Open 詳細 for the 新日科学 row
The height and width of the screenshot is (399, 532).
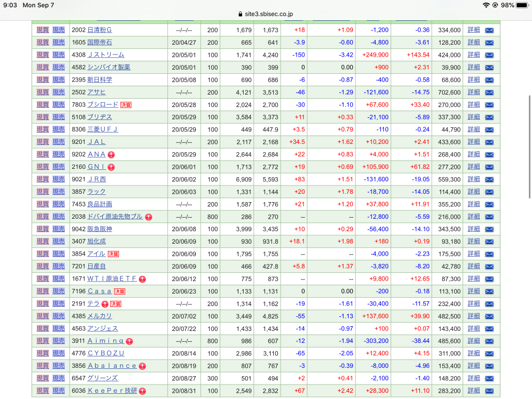(x=474, y=79)
